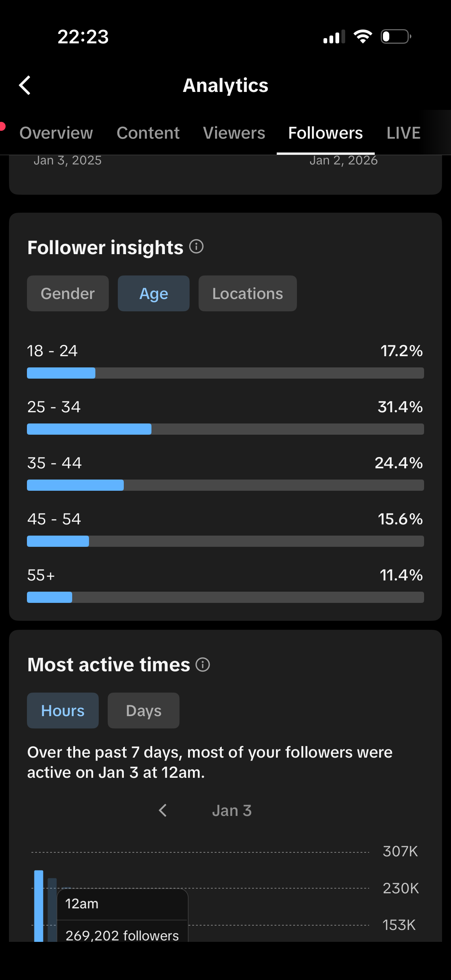Go to previous day with left chevron

click(163, 810)
